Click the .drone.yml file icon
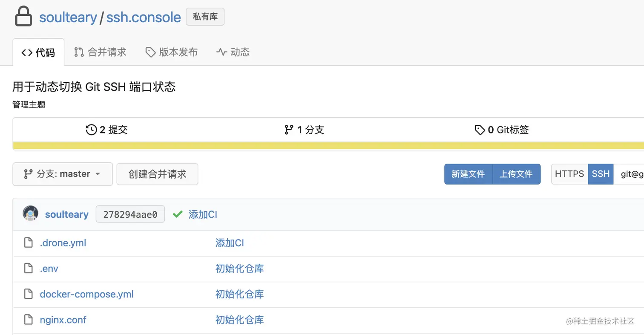This screenshot has width=644, height=335. coord(28,243)
